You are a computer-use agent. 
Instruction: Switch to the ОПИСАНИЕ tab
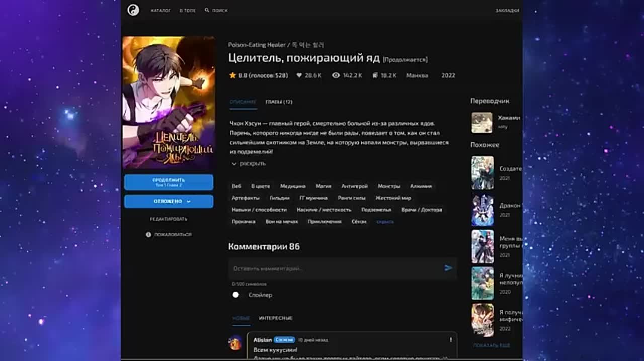[243, 102]
